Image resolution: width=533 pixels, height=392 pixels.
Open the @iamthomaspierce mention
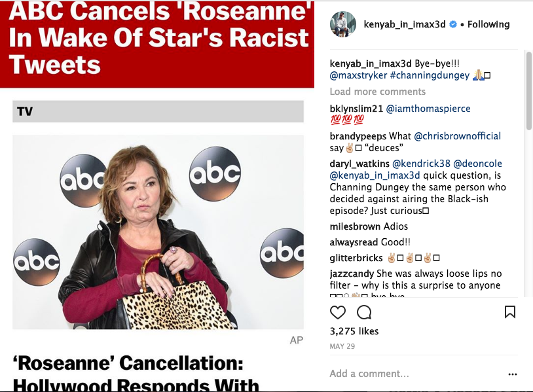click(x=428, y=108)
